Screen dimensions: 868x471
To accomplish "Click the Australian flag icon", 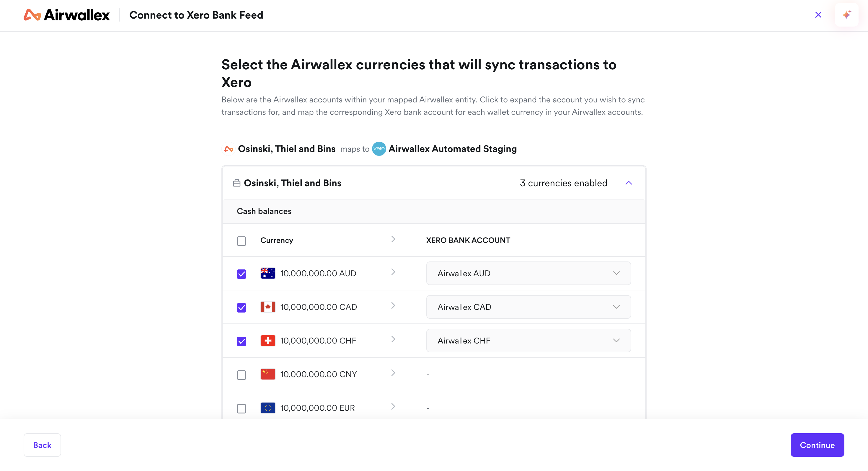I will pos(268,273).
